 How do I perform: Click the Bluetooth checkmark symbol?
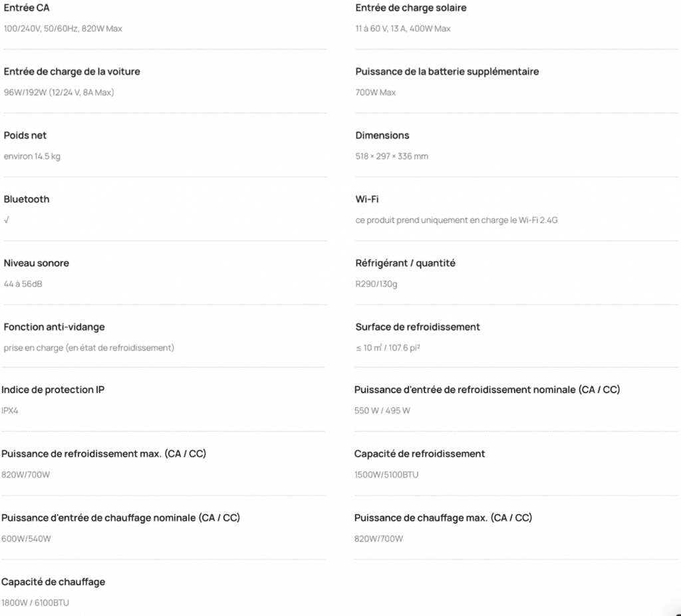pos(7,220)
